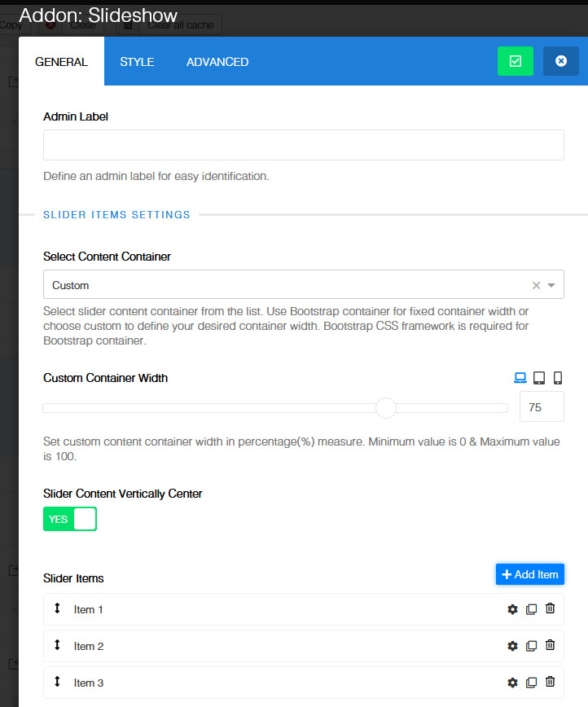This screenshot has width=588, height=707.
Task: Click the Custom Container Width slider handle
Action: click(x=386, y=407)
